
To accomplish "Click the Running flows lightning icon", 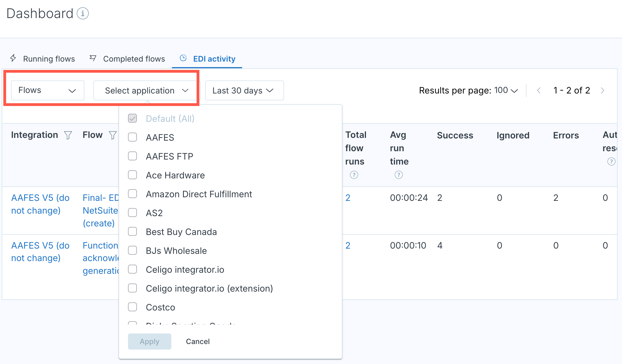I will [13, 58].
